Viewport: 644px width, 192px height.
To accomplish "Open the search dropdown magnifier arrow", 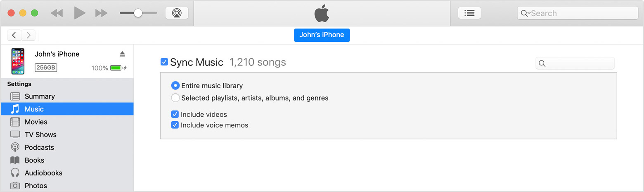I will [x=526, y=13].
